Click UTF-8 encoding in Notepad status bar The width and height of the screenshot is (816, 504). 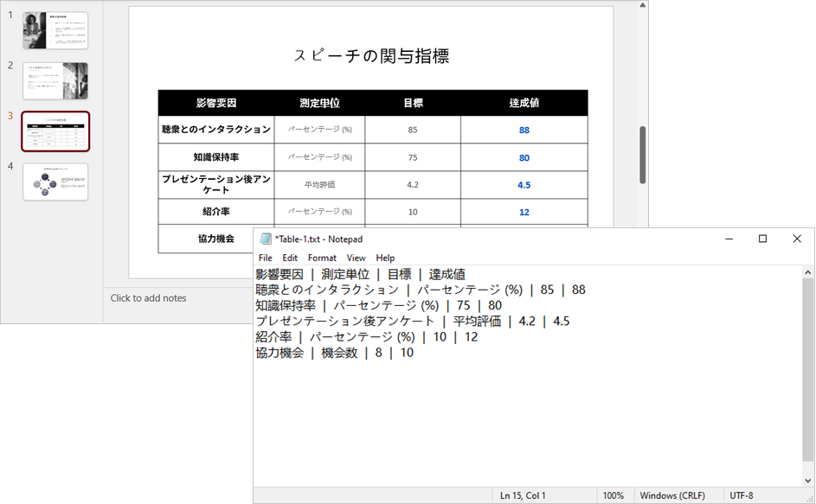click(x=741, y=495)
